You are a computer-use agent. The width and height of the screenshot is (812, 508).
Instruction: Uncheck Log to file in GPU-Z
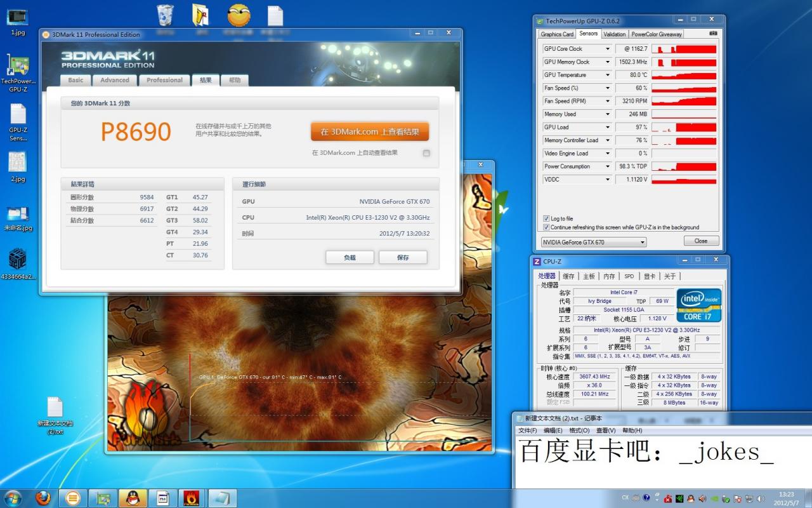(x=546, y=218)
